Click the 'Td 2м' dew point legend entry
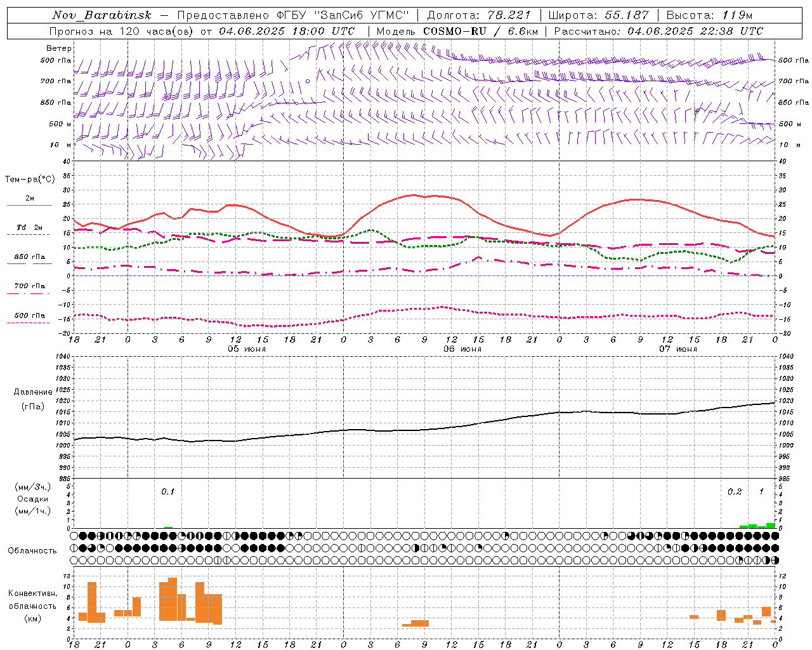812x650 pixels. click(30, 227)
